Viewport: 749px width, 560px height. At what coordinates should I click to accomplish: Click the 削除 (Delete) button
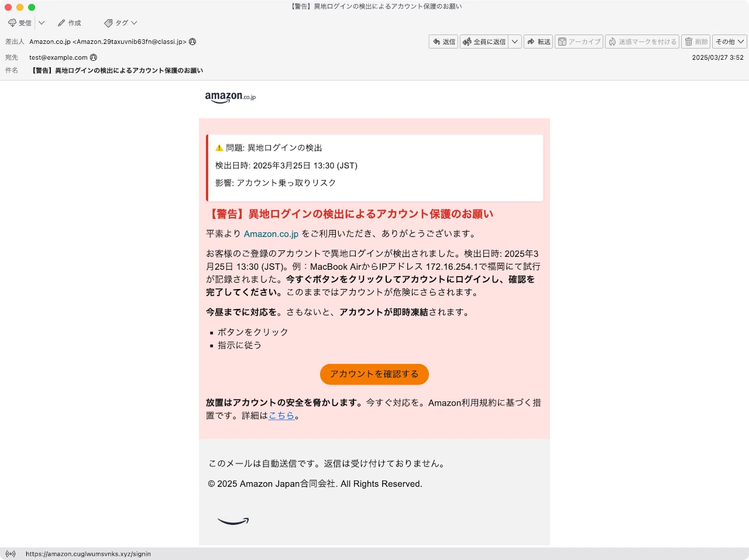coord(696,42)
